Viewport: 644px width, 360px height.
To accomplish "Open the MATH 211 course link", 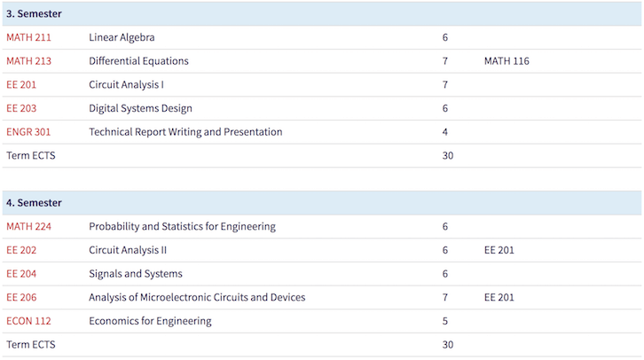I will pyautogui.click(x=28, y=37).
